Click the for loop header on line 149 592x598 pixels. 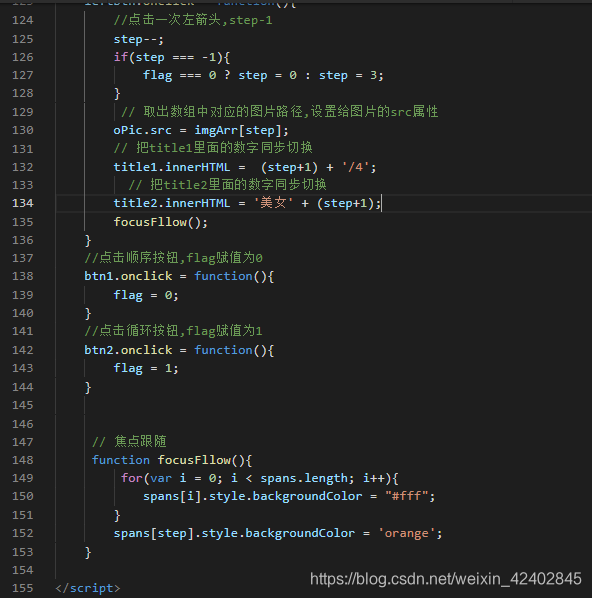point(260,478)
